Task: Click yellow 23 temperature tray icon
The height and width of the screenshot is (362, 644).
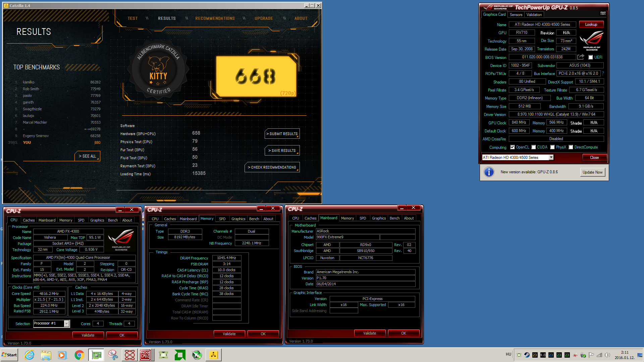Action: [x=535, y=355]
